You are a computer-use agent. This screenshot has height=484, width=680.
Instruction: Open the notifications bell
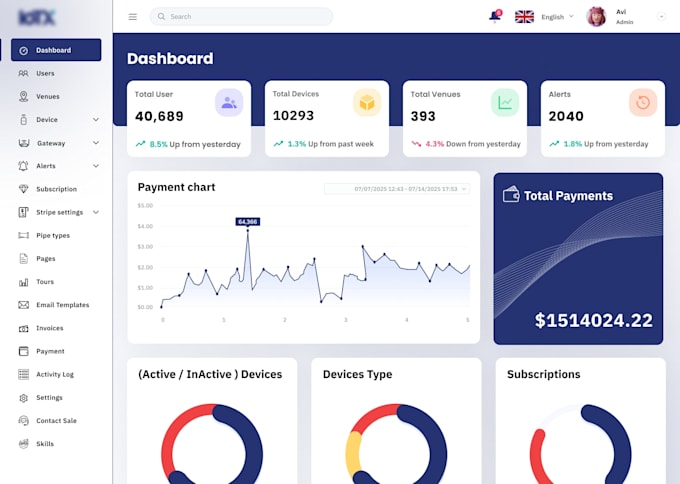coord(495,16)
